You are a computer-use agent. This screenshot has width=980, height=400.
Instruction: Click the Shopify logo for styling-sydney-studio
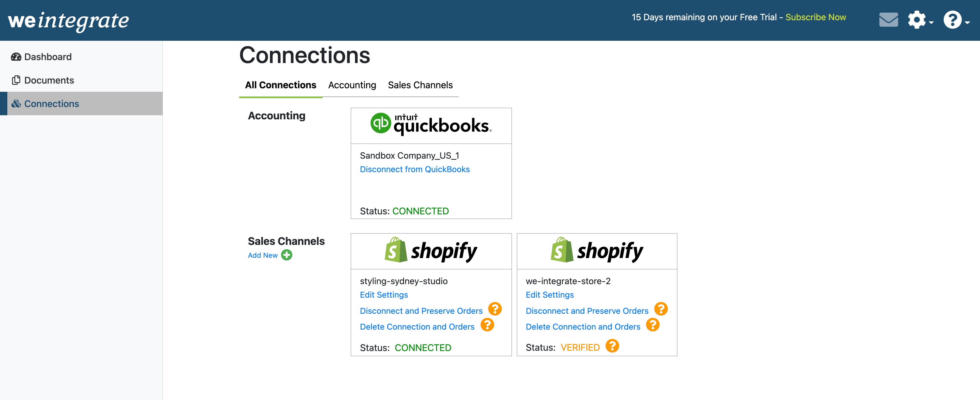pos(431,250)
